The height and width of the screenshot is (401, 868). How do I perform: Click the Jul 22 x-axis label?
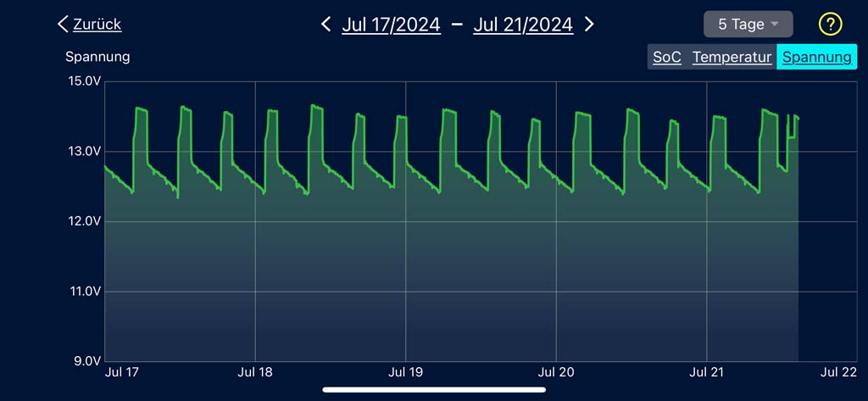(x=839, y=372)
